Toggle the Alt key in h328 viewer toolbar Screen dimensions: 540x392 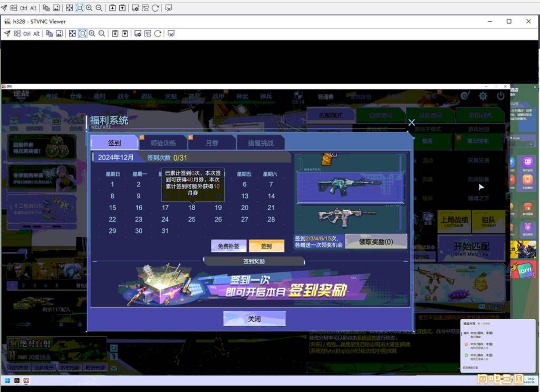[x=36, y=34]
